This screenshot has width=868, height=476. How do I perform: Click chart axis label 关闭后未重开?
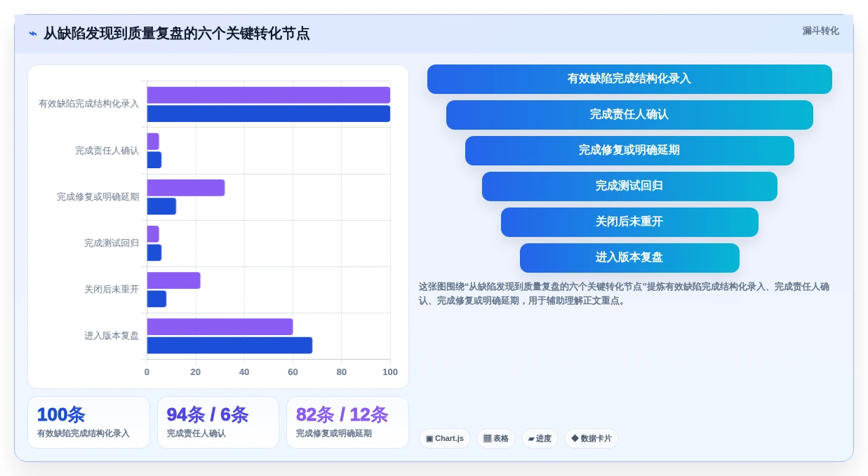click(112, 290)
